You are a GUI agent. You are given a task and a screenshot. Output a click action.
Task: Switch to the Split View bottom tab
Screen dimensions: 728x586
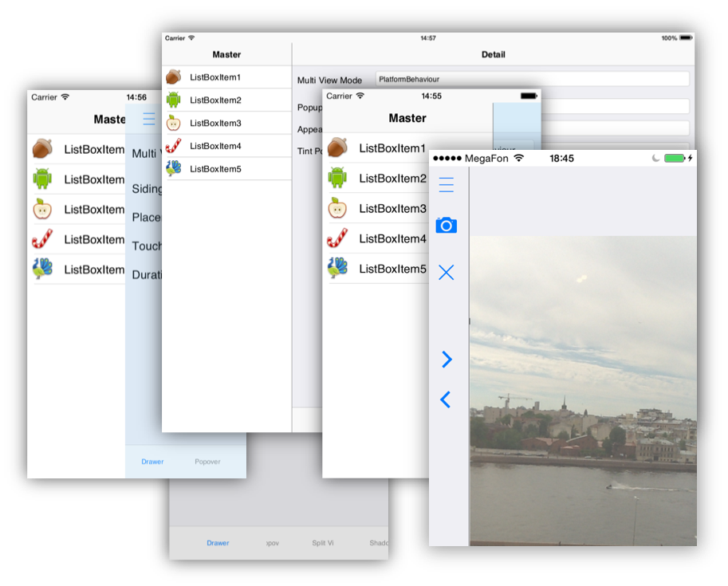[323, 543]
